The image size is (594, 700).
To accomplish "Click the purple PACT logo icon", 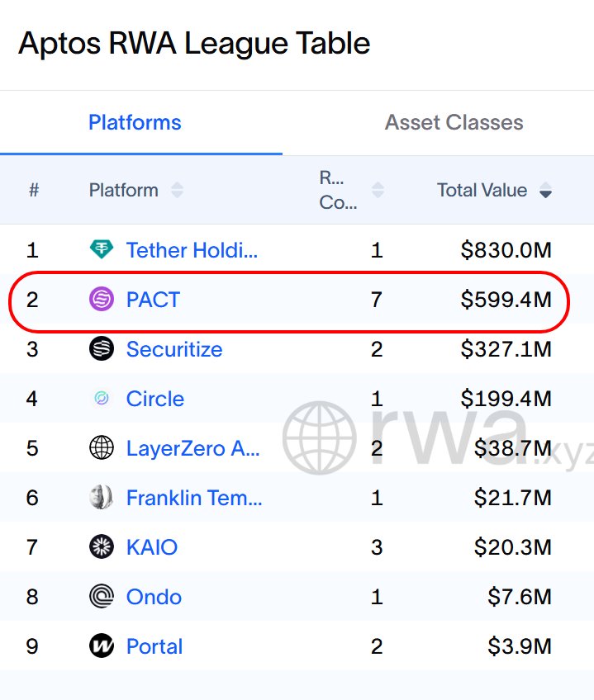I will tap(101, 300).
